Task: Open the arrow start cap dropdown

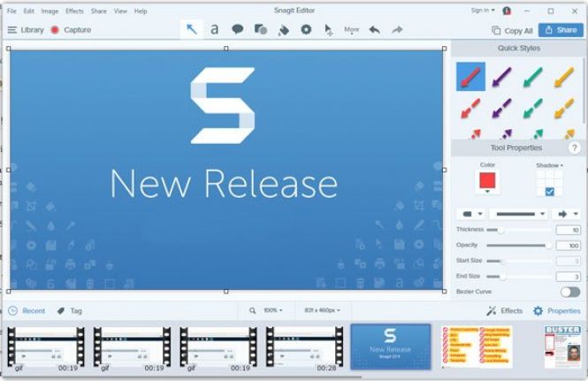Action: 471,214
